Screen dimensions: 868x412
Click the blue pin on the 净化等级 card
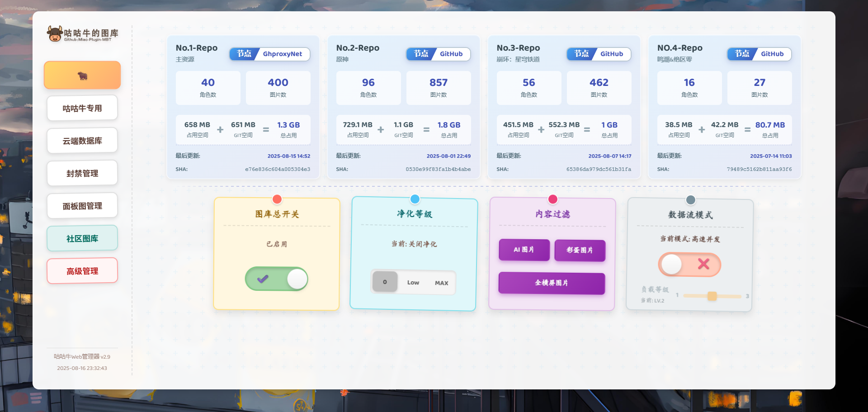[415, 199]
